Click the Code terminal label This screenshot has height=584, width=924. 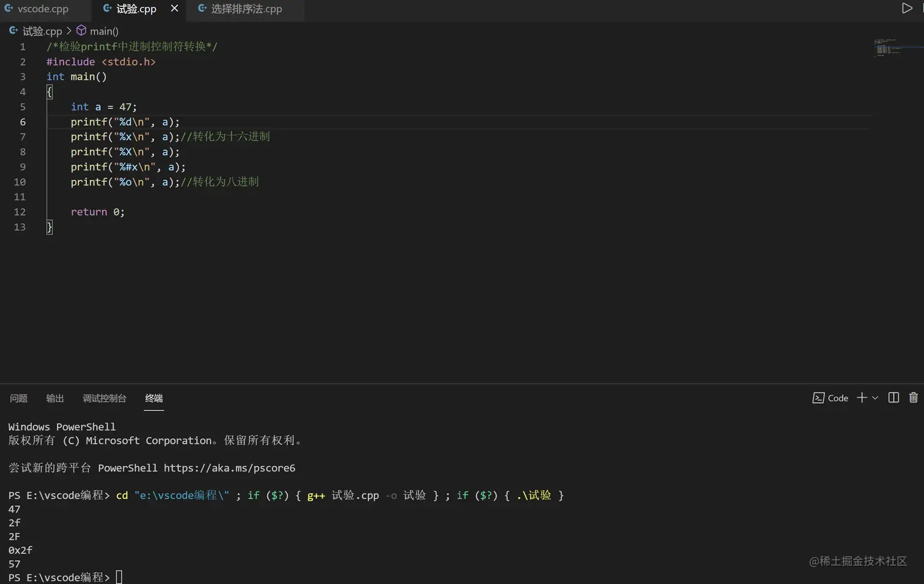coord(838,398)
